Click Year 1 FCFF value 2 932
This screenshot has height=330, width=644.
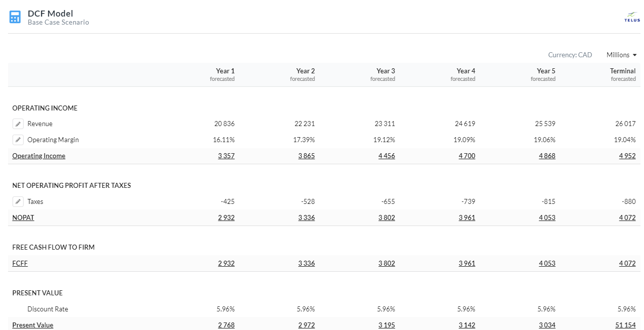[x=226, y=264]
